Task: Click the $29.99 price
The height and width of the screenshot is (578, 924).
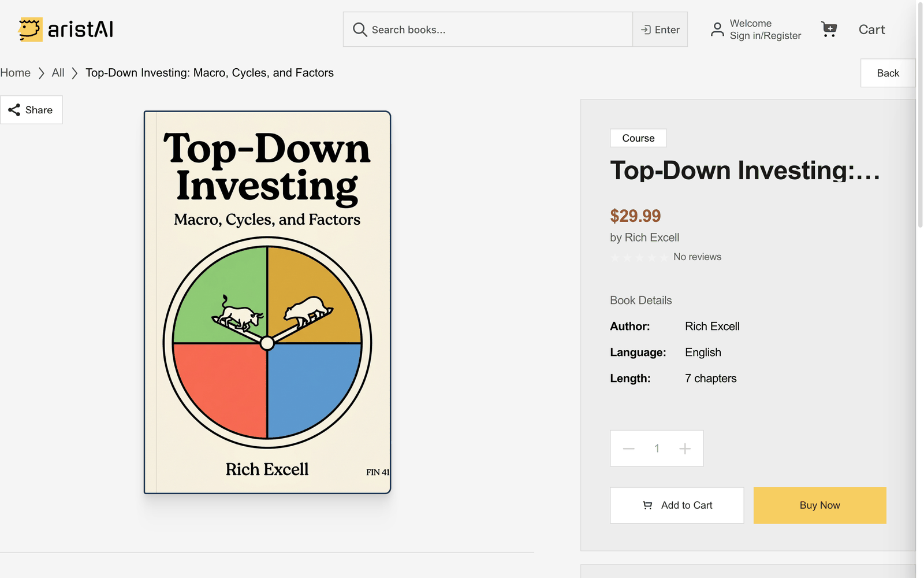Action: pos(635,216)
